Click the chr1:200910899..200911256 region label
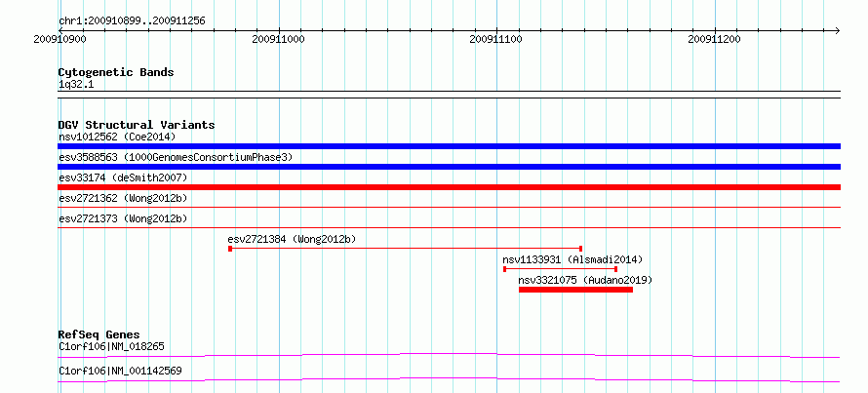 click(132, 21)
